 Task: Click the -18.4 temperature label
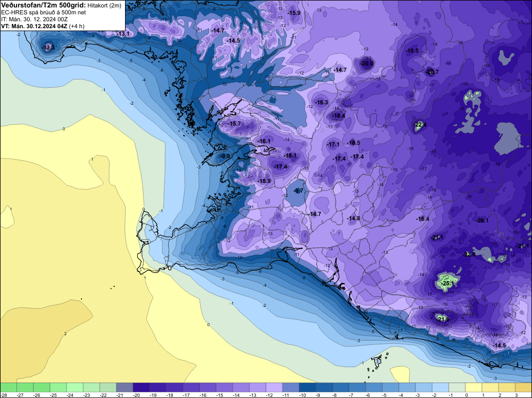(x=338, y=115)
